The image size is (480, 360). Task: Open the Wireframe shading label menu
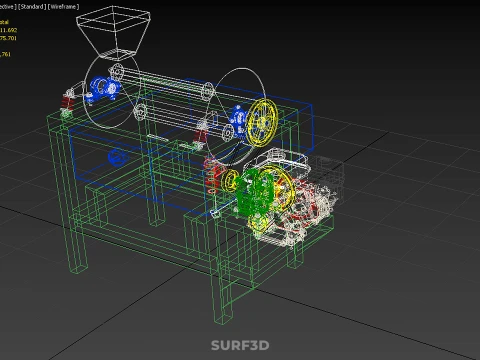(x=63, y=7)
